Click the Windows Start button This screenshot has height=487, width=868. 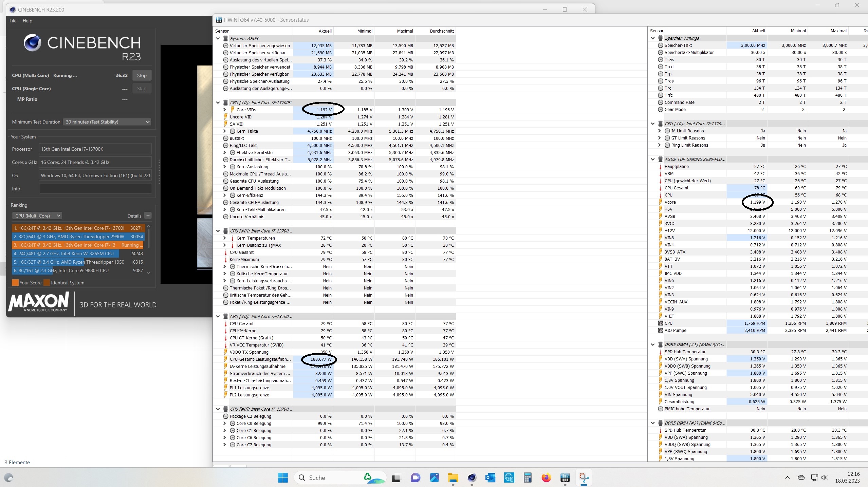(283, 478)
